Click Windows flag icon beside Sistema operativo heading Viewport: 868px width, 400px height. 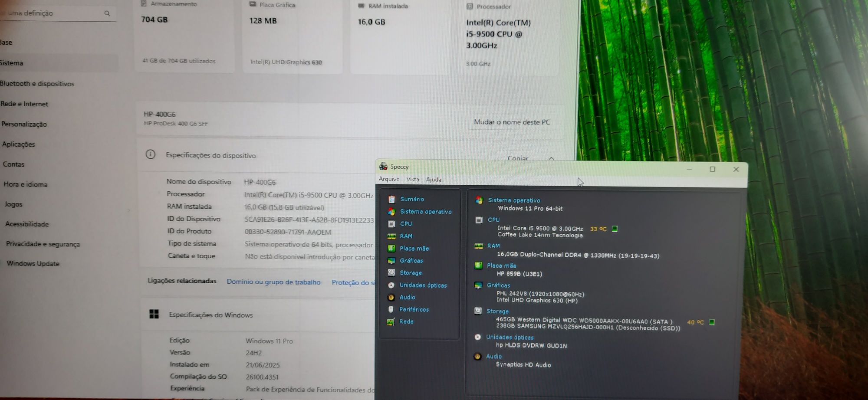pyautogui.click(x=479, y=200)
